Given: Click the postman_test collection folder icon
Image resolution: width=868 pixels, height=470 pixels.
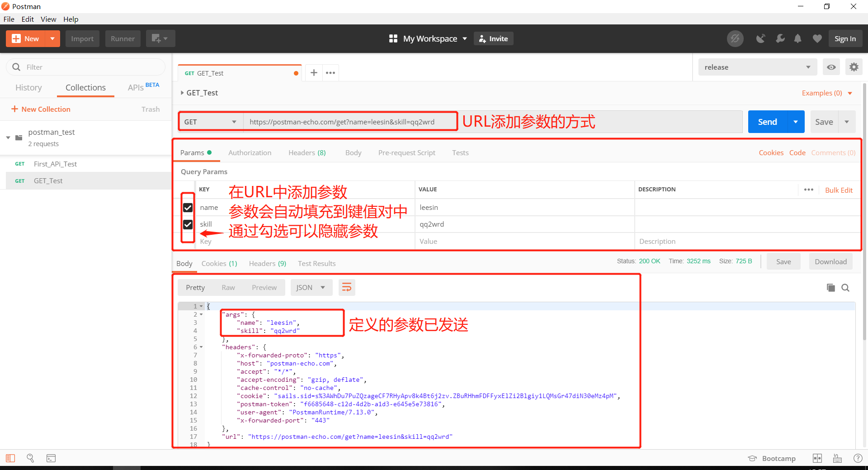Looking at the screenshot, I should tap(19, 138).
